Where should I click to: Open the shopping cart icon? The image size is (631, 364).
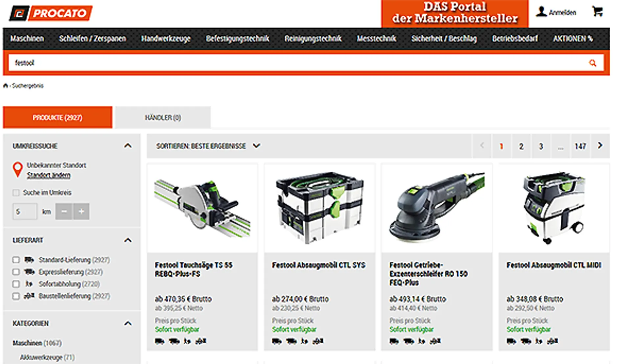(x=597, y=12)
